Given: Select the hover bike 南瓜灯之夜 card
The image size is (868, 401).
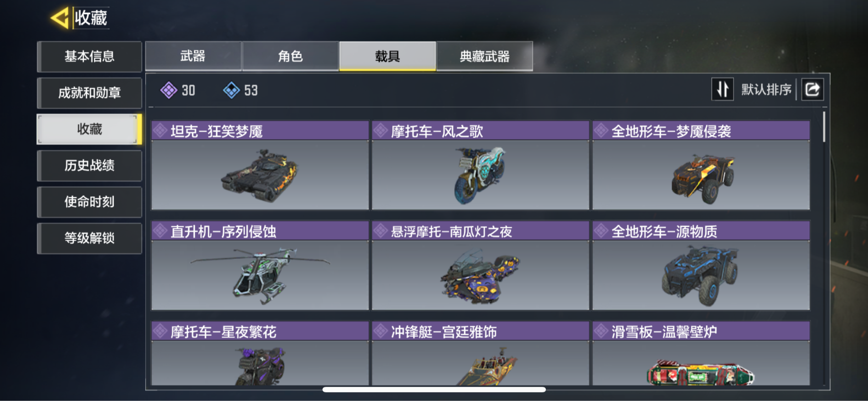Looking at the screenshot, I should 480,266.
